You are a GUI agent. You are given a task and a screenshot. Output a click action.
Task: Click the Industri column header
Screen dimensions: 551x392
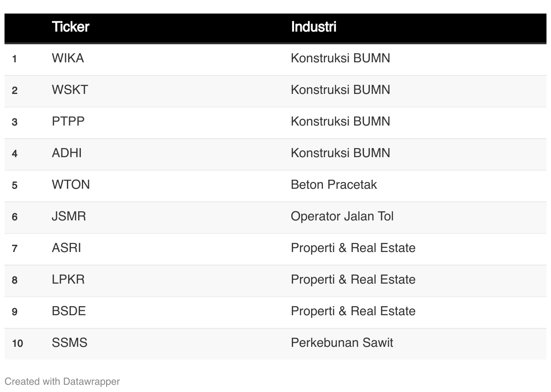click(x=313, y=27)
